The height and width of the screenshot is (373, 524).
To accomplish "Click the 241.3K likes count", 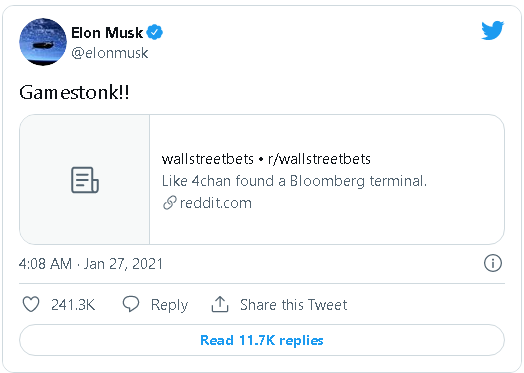I will [73, 305].
